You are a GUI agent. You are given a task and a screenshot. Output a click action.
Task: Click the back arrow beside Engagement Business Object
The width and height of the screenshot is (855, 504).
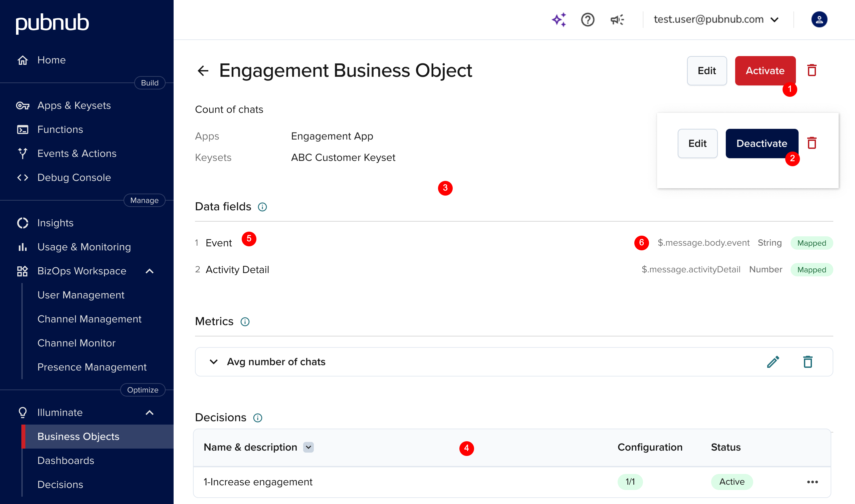point(203,71)
